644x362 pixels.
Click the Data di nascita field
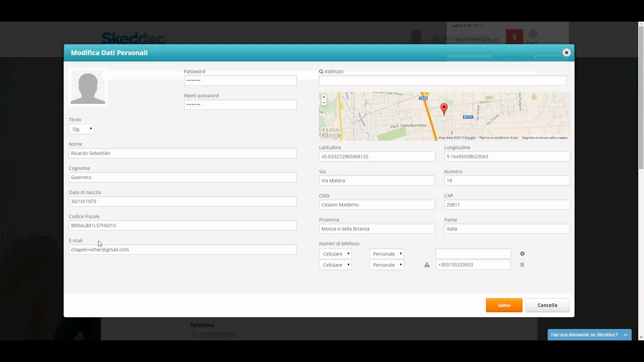tap(183, 201)
